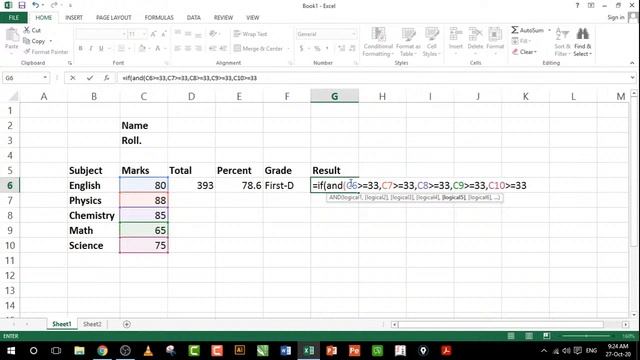Switch to the PAGE LAYOUT tab

pyautogui.click(x=113, y=18)
